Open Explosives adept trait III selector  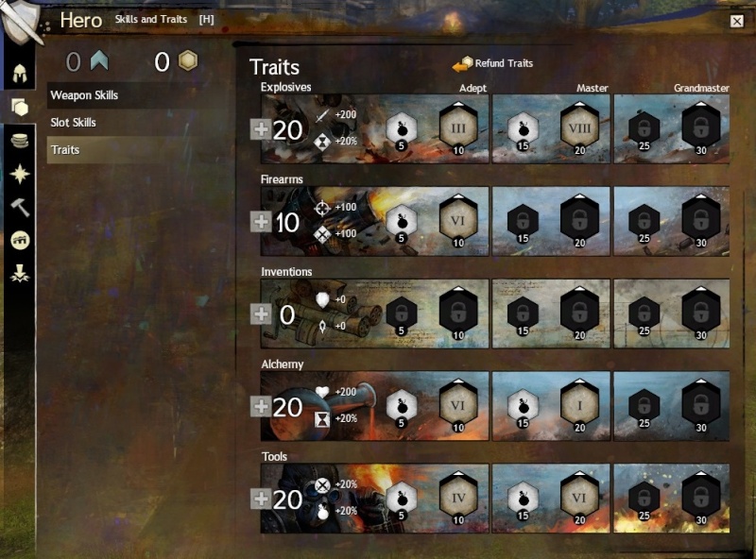click(458, 128)
